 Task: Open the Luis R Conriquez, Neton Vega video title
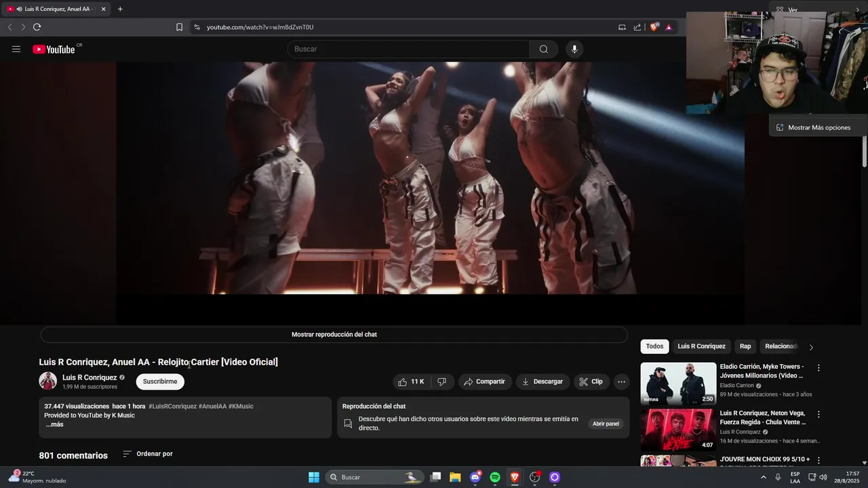(x=763, y=418)
